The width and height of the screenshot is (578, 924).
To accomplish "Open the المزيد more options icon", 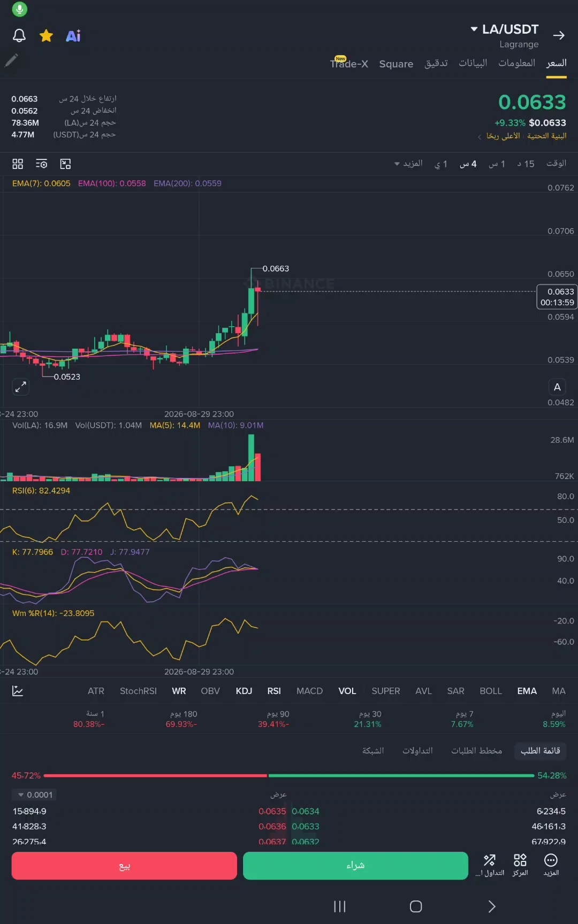I will coord(551,865).
